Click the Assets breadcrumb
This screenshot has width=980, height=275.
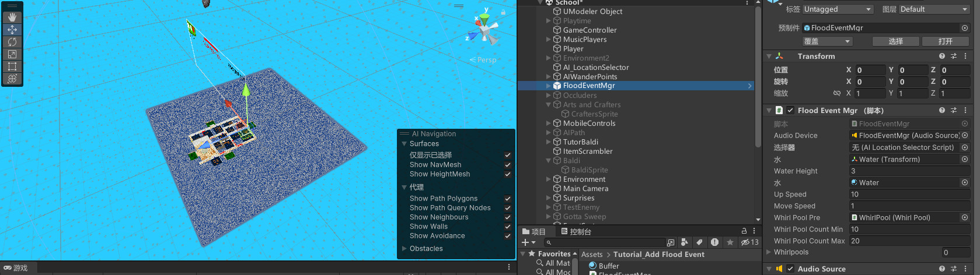tap(592, 255)
